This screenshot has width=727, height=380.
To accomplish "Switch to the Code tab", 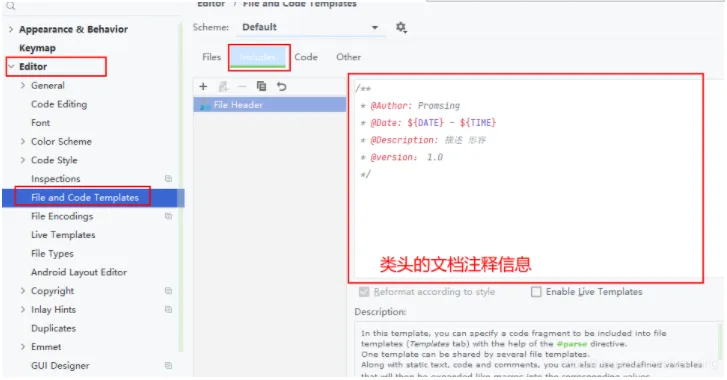I will point(306,57).
